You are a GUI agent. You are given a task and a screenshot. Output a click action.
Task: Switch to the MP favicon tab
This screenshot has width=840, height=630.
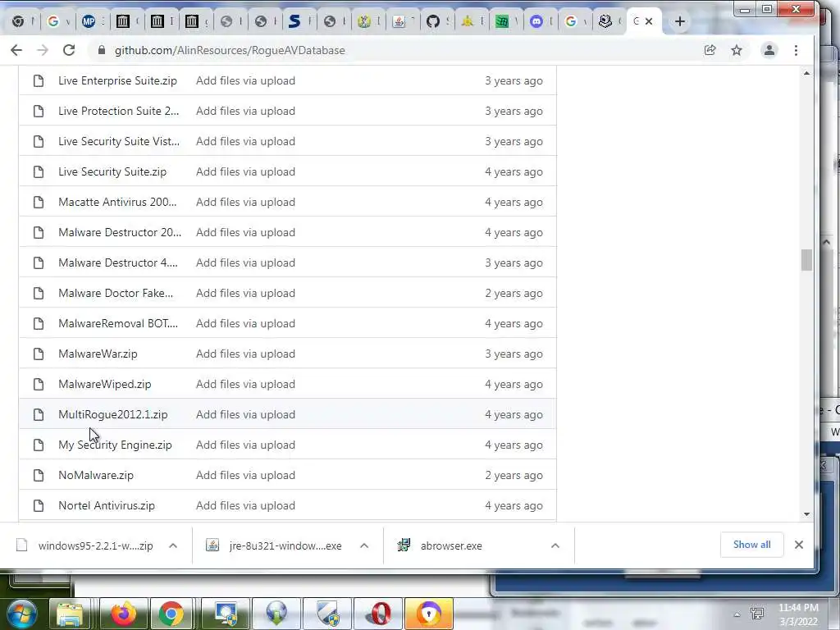[x=89, y=21]
